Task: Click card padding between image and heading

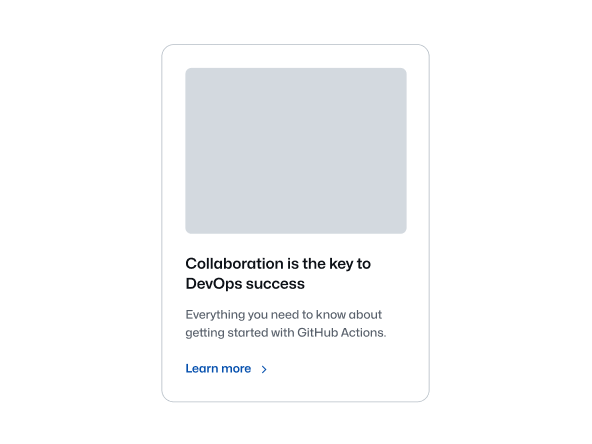Action: click(296, 245)
